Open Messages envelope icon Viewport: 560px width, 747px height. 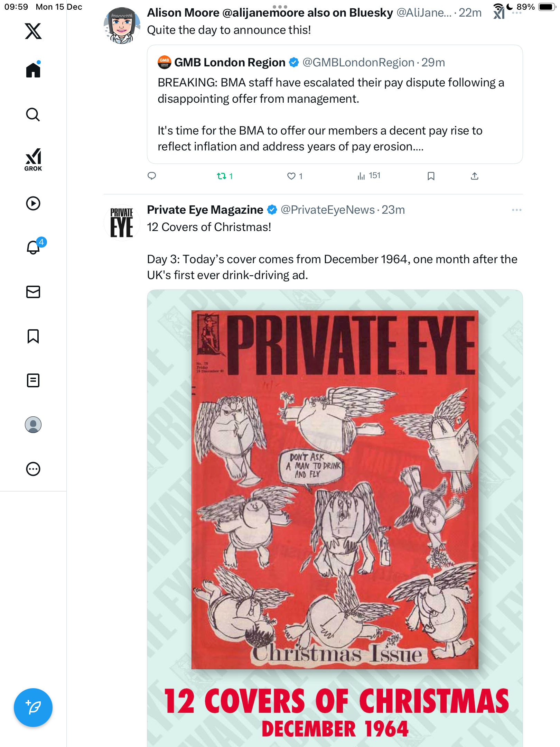pyautogui.click(x=33, y=292)
